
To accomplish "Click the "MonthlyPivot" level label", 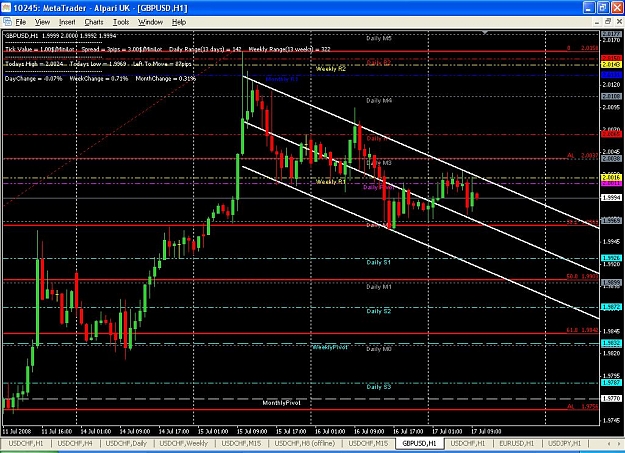I will coord(282,403).
